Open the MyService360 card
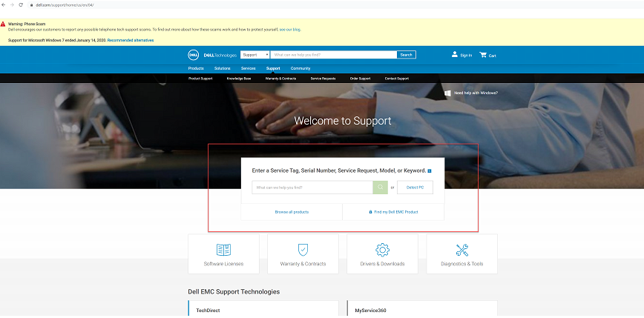Viewport: 644px width, 318px height. [x=422, y=308]
